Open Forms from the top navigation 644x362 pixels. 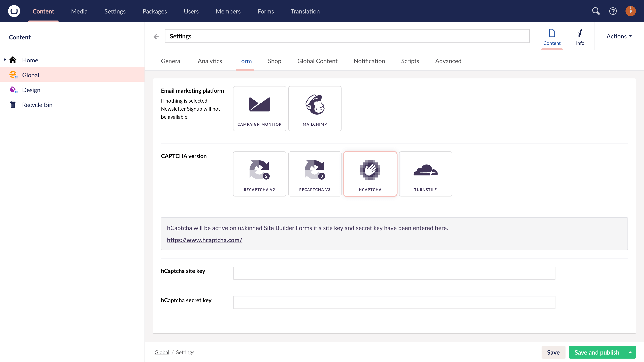coord(265,11)
